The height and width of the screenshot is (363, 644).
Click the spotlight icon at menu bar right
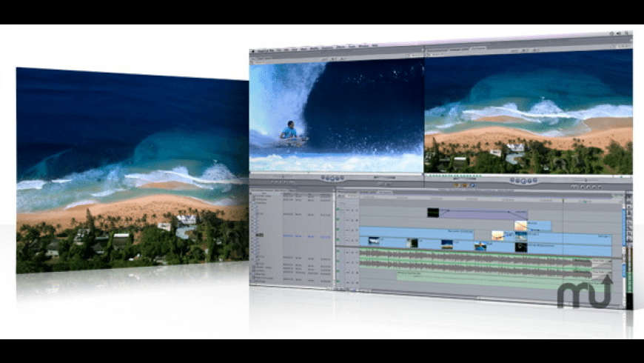tap(628, 33)
